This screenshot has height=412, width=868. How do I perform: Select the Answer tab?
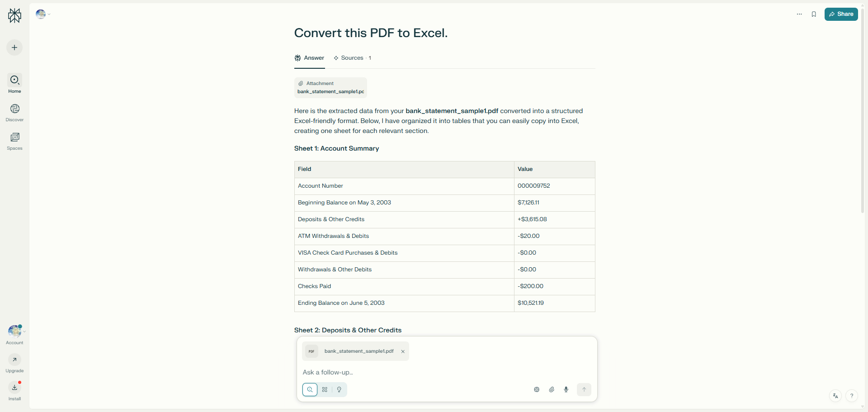[x=310, y=58]
